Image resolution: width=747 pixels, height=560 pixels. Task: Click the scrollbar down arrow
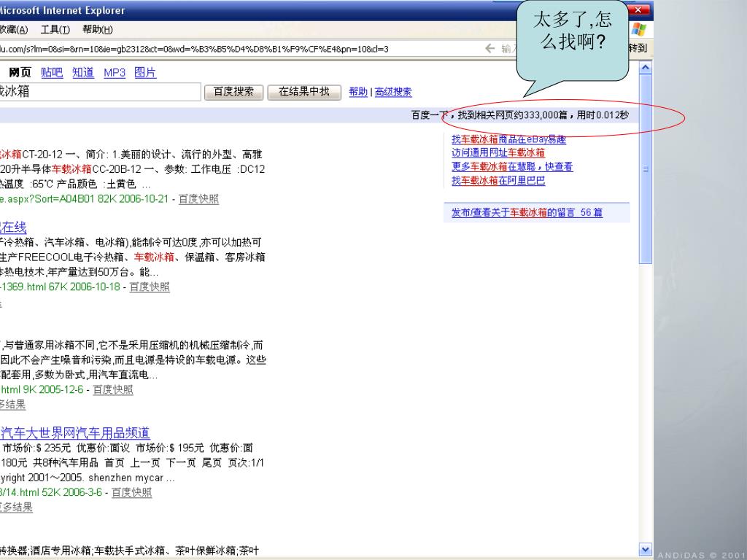(x=645, y=549)
